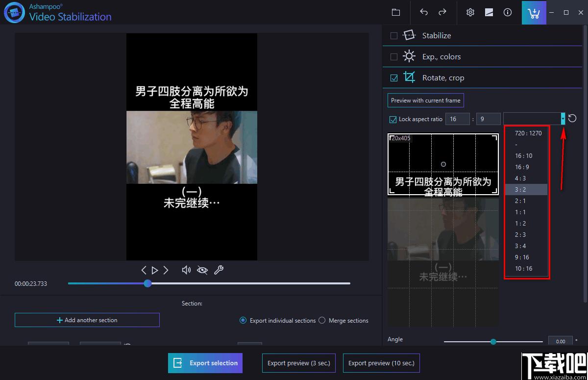Open the folder icon to load video
Viewport: 588px width, 380px height.
[396, 12]
